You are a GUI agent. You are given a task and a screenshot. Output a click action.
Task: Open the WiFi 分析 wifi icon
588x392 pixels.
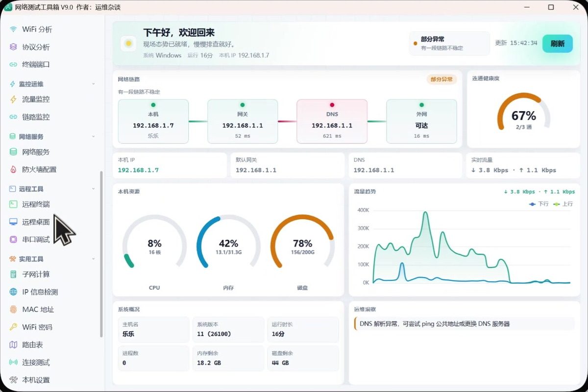13,29
